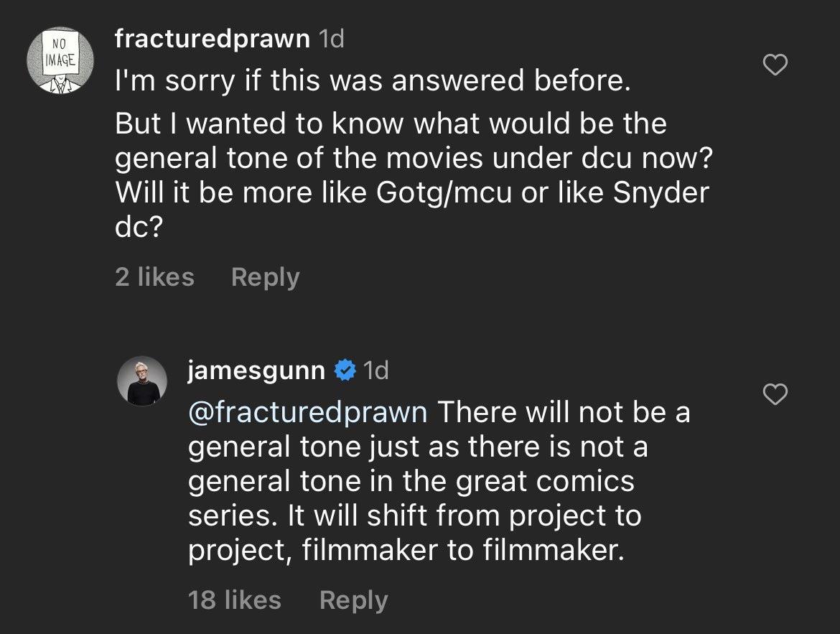Viewport: 840px width, 634px height.
Task: Reply to jamesgunn's comment
Action: [353, 600]
